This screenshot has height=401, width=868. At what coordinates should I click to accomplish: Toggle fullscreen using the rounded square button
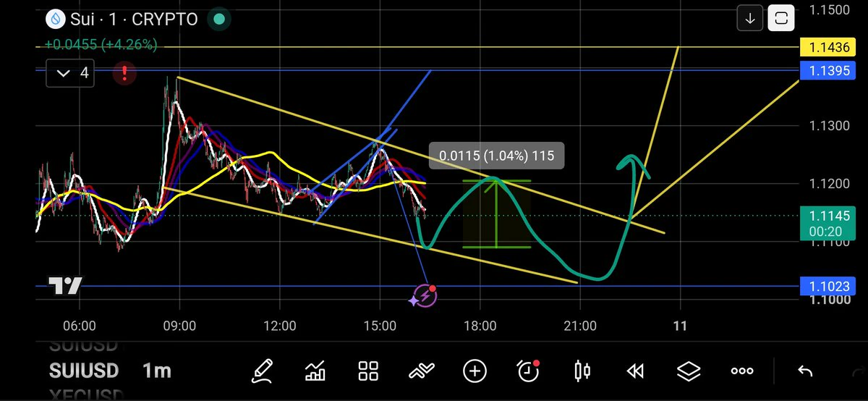click(x=781, y=19)
